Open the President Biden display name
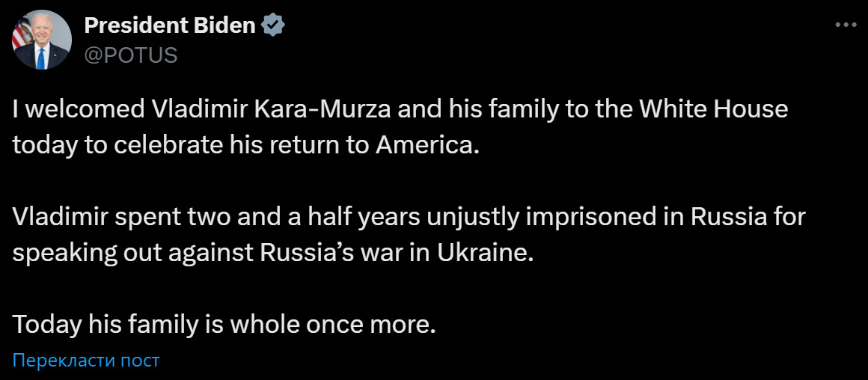Screen dimensions: 868x380 [x=170, y=25]
